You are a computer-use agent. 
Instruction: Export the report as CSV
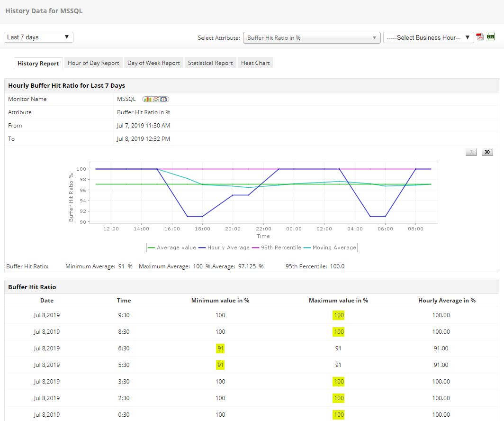tap(491, 37)
